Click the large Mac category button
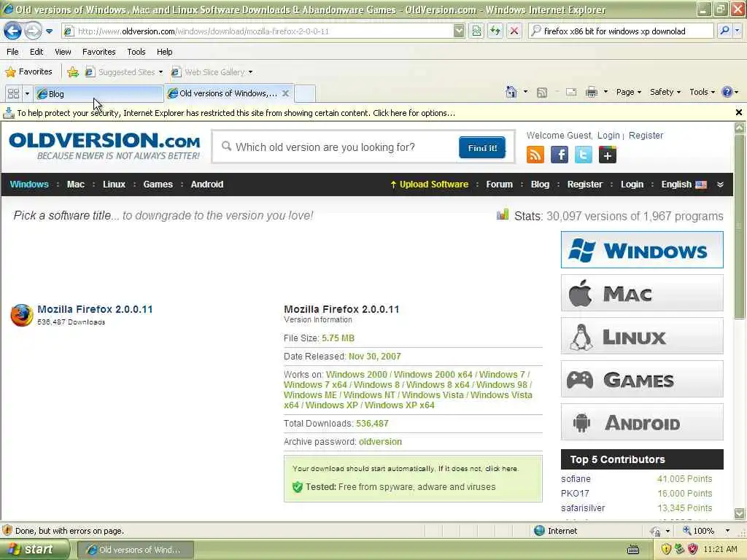Image resolution: width=747 pixels, height=560 pixels. click(x=642, y=293)
